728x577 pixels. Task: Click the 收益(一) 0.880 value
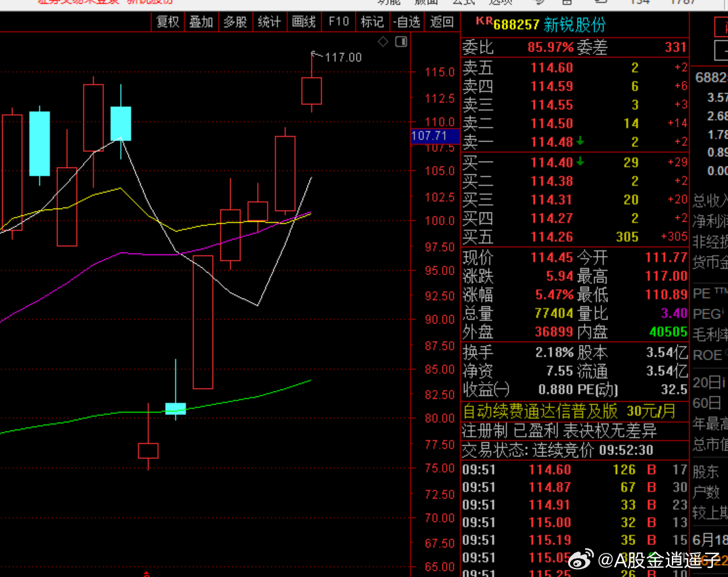point(555,389)
